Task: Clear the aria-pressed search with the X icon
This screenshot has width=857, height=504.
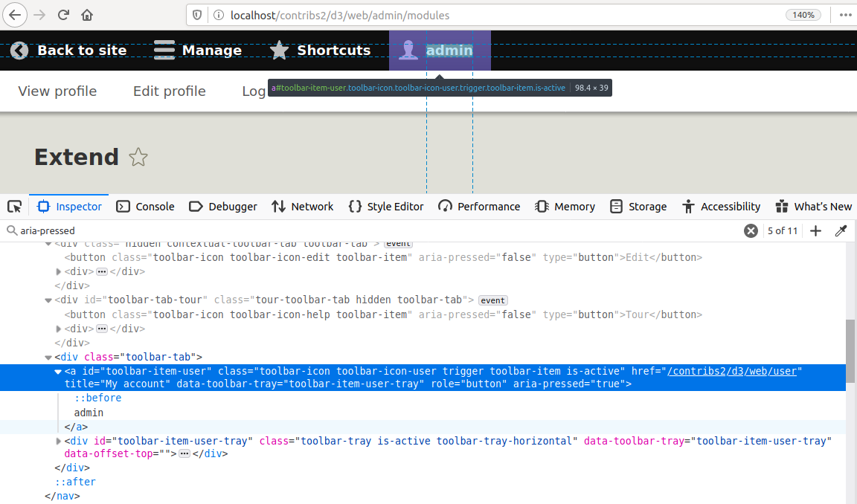Action: pos(751,230)
